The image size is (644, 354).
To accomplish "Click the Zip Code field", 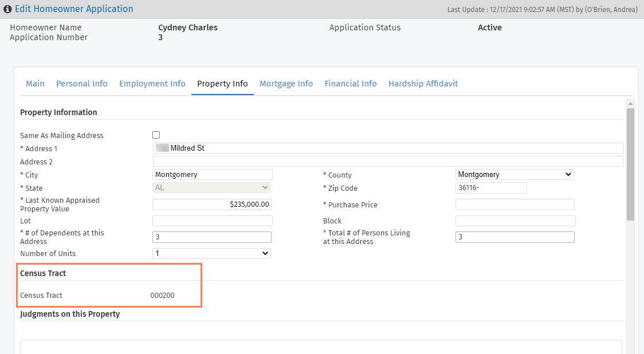I will click(x=491, y=188).
